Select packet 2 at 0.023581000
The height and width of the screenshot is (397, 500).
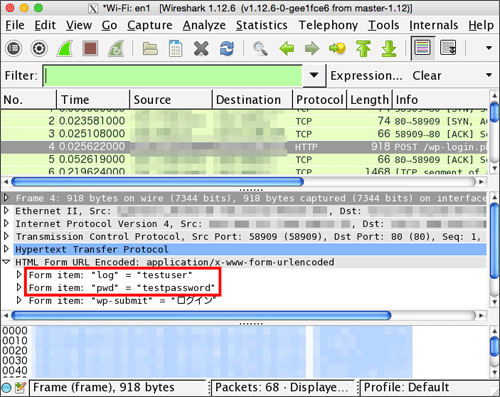coord(244,121)
